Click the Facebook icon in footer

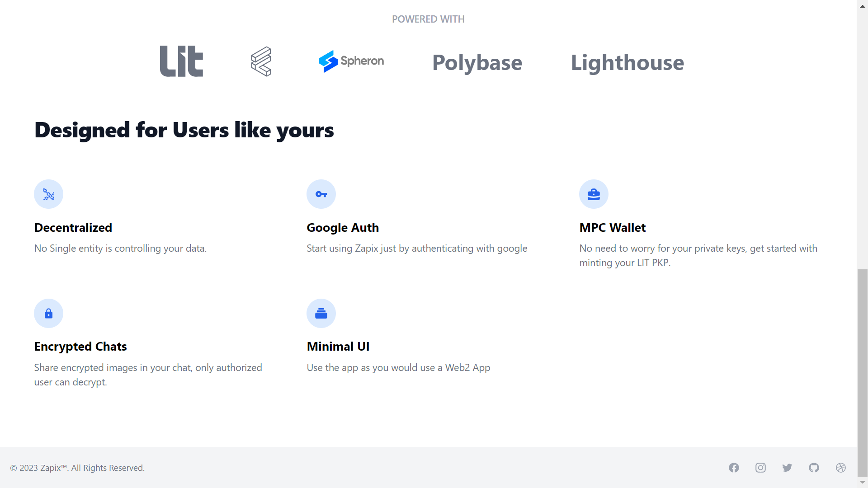[x=734, y=468]
